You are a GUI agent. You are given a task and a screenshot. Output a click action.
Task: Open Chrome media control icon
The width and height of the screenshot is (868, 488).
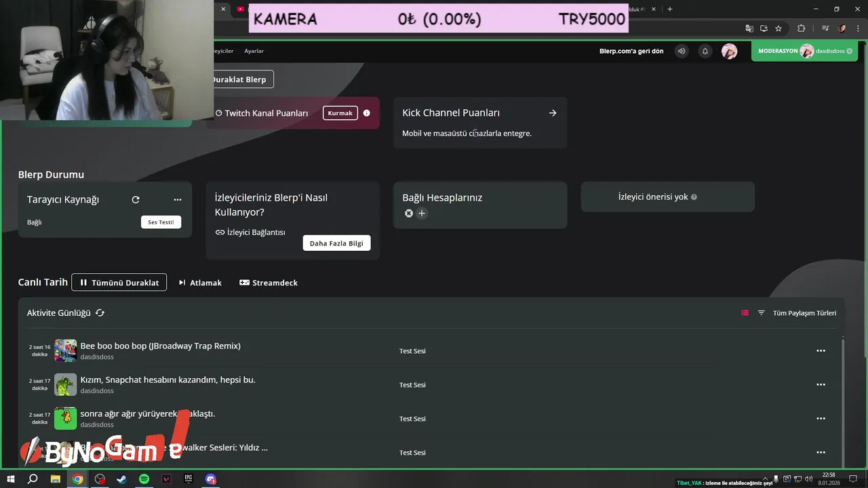825,28
